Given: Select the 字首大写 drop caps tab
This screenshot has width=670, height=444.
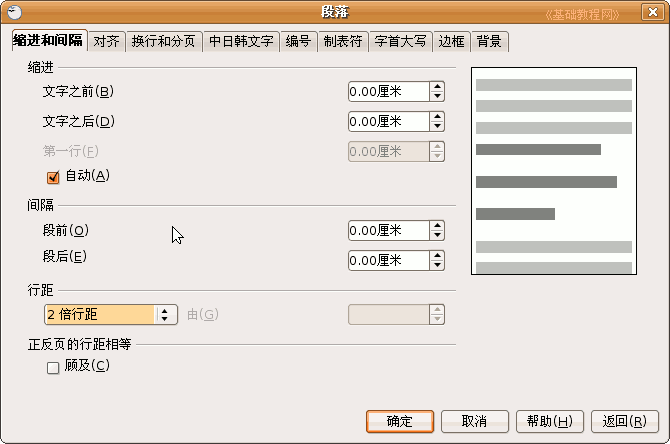Looking at the screenshot, I should (x=400, y=42).
